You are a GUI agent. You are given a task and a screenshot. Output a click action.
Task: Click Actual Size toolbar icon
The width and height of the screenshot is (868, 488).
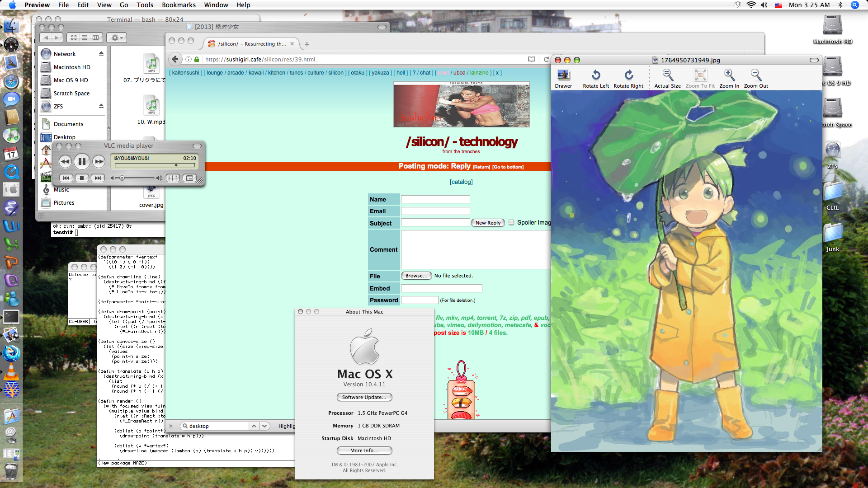click(x=667, y=78)
